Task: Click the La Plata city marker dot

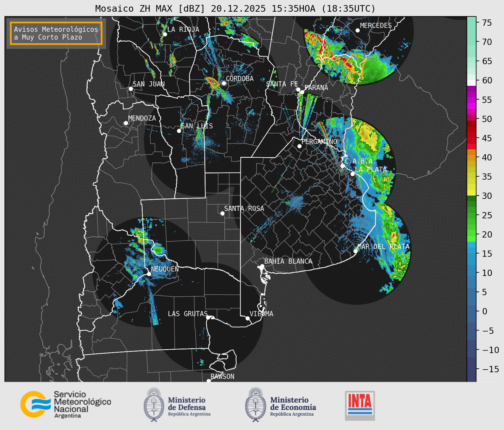Action: click(353, 174)
